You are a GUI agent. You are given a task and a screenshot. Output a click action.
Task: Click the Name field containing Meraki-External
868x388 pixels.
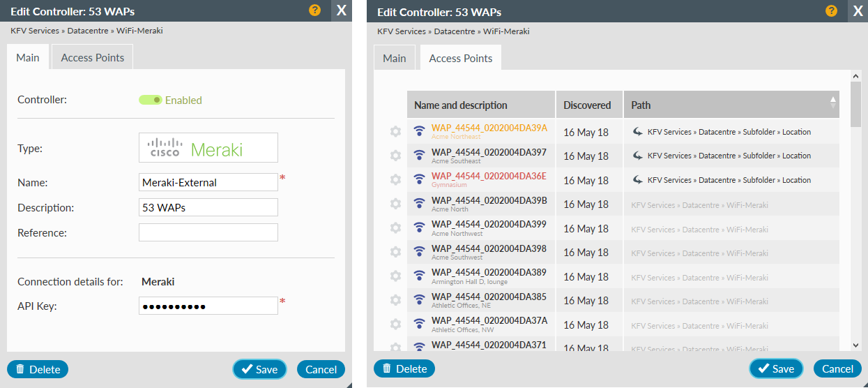(208, 182)
